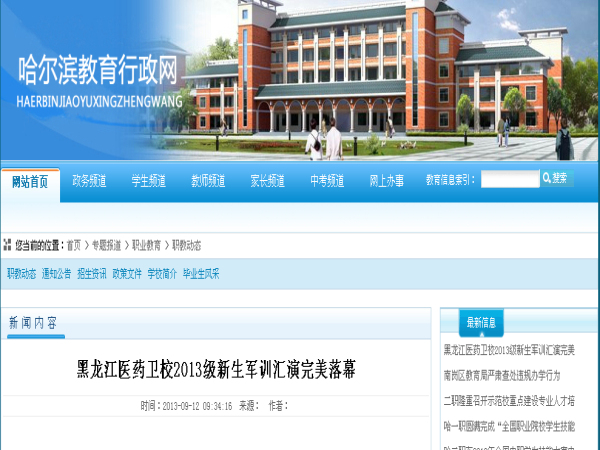
Task: Click the magnifier icon in search button
Action: point(547,178)
